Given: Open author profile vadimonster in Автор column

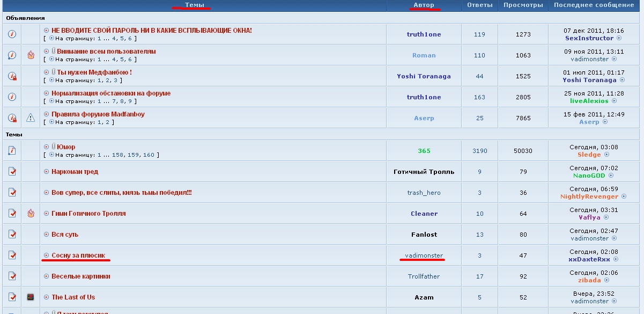Looking at the screenshot, I should (x=424, y=255).
